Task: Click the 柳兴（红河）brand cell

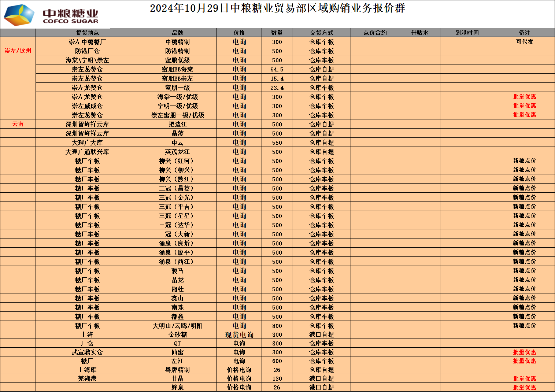Action: coord(177,161)
